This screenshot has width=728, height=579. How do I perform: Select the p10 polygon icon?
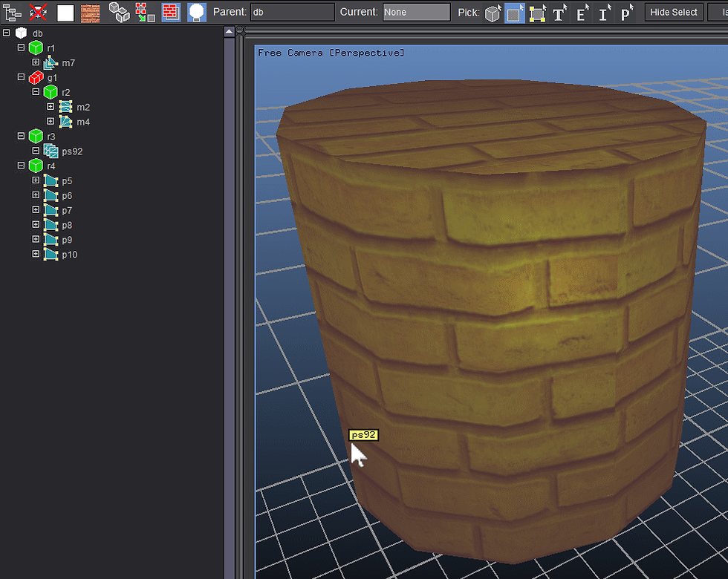click(x=51, y=254)
